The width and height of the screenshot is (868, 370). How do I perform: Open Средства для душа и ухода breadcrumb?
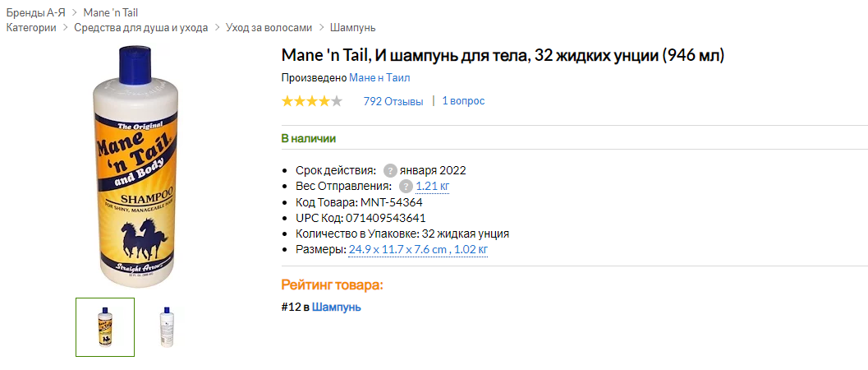pos(140,27)
